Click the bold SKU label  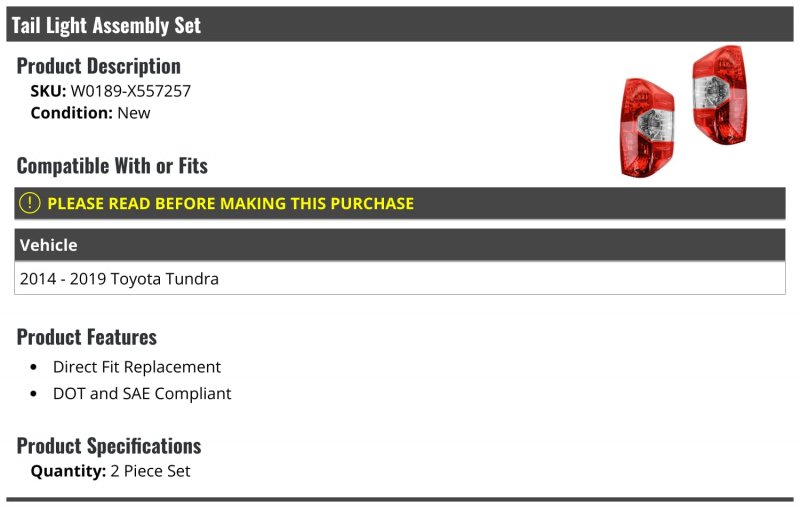point(48,91)
